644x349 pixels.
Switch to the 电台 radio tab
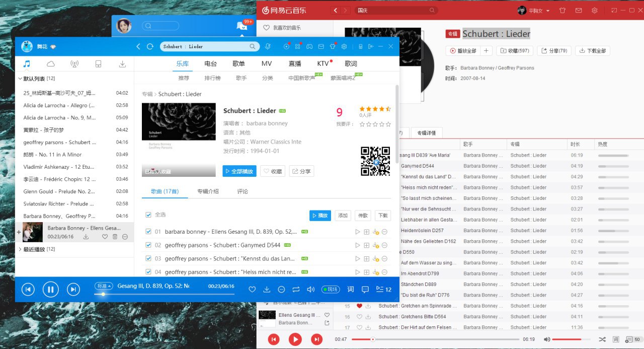(x=210, y=63)
